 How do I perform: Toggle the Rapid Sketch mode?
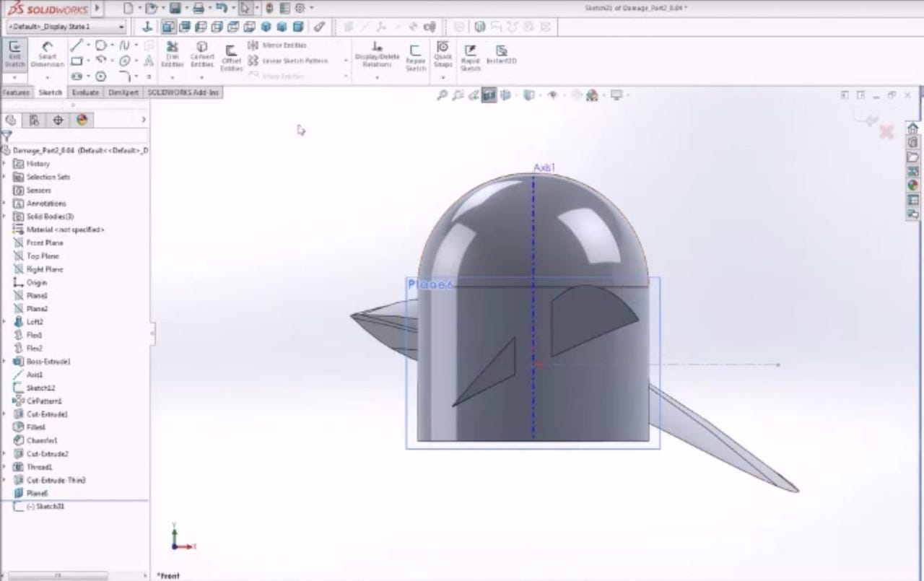point(471,56)
